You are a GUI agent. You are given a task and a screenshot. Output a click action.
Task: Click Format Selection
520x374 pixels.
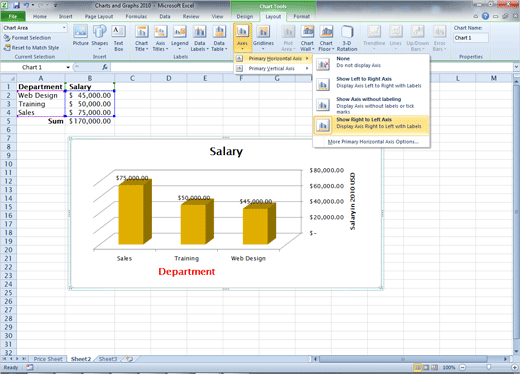(x=27, y=38)
